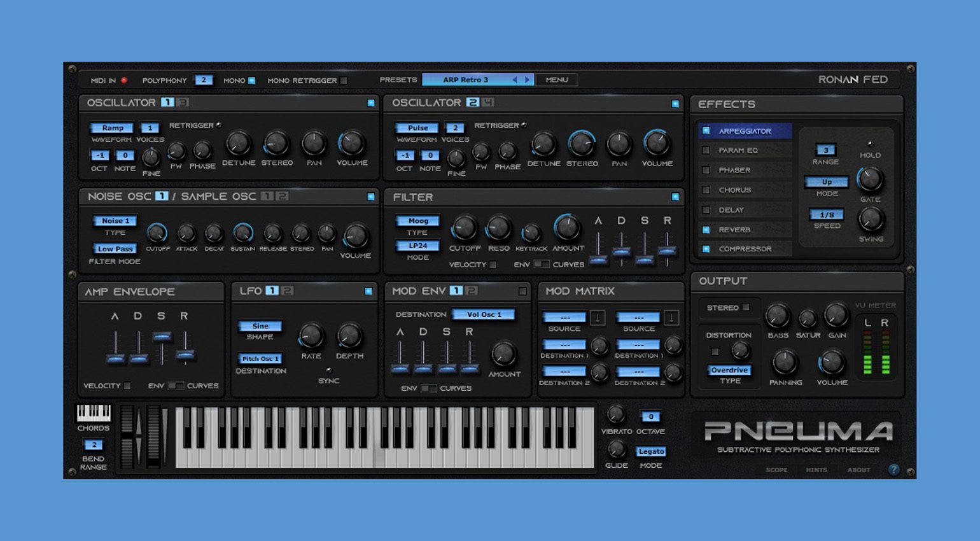This screenshot has width=980, height=541.
Task: Open the Overdrive distortion type dropdown
Action: pyautogui.click(x=729, y=370)
